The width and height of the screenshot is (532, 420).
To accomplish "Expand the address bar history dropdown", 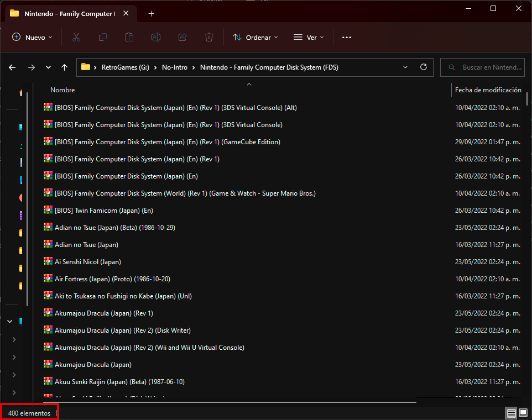I will [405, 67].
